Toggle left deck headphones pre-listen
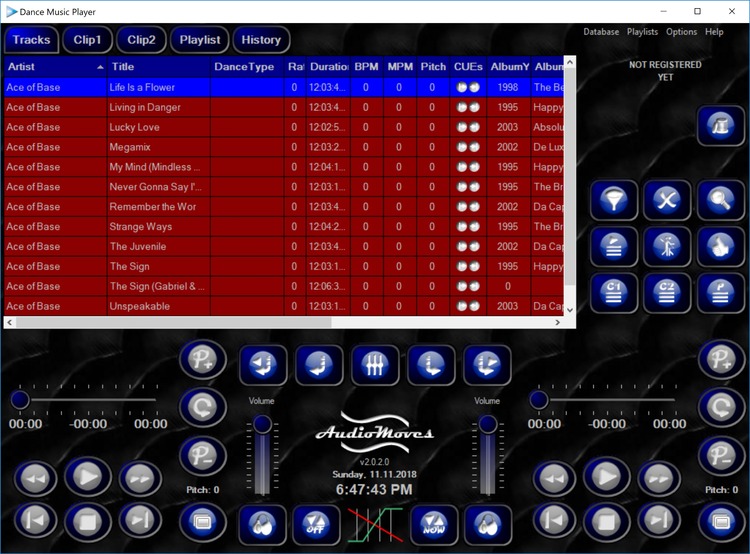750x554 pixels. tap(263, 525)
